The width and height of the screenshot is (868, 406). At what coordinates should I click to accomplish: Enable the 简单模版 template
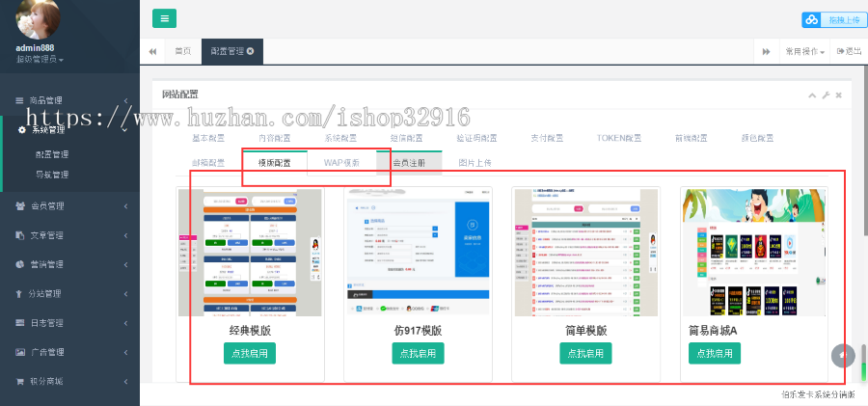[585, 353]
